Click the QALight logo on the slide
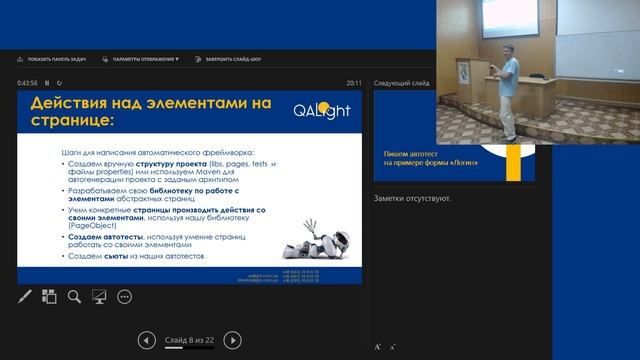640x360 pixels. pos(322,110)
